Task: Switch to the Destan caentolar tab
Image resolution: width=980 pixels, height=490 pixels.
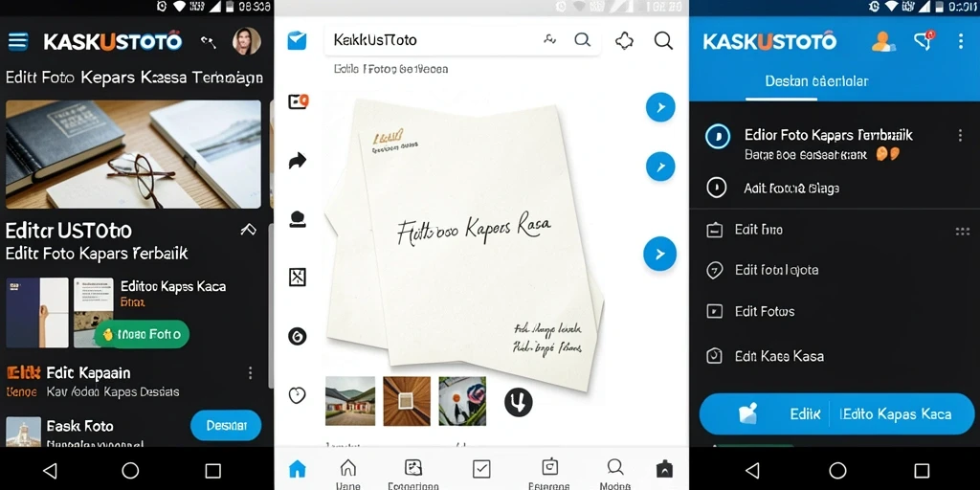Action: [817, 81]
